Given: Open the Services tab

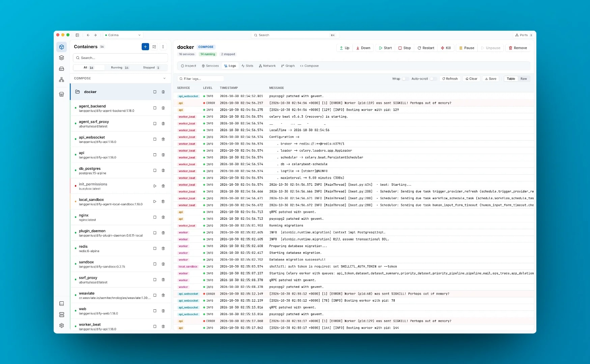Looking at the screenshot, I should click(x=210, y=66).
